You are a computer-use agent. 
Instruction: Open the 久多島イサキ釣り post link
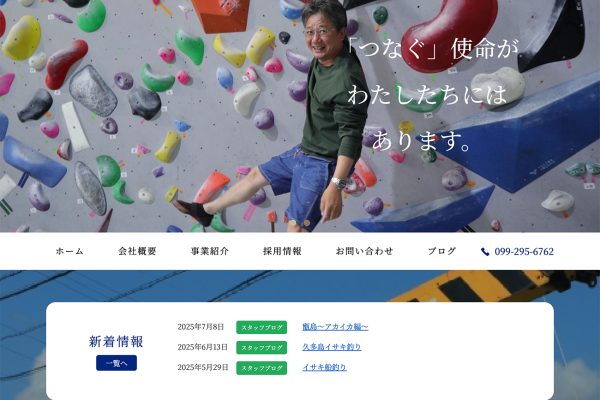pos(332,347)
